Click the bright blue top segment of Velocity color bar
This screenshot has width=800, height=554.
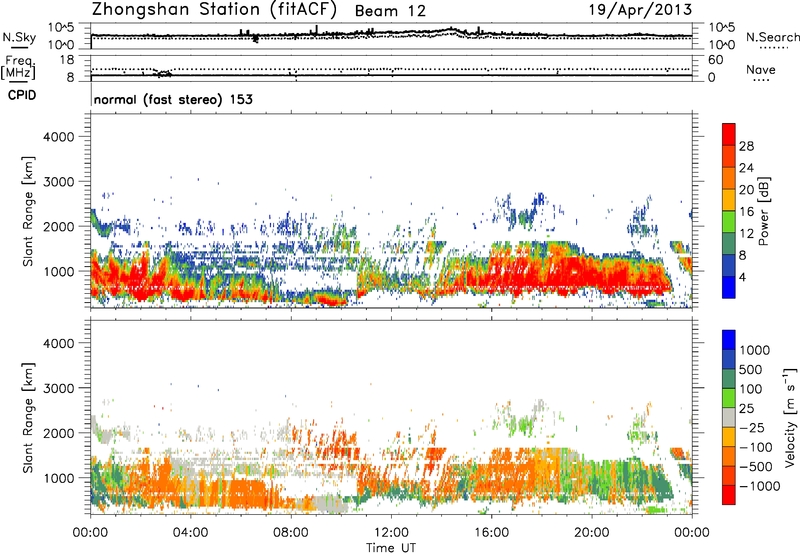(x=729, y=340)
